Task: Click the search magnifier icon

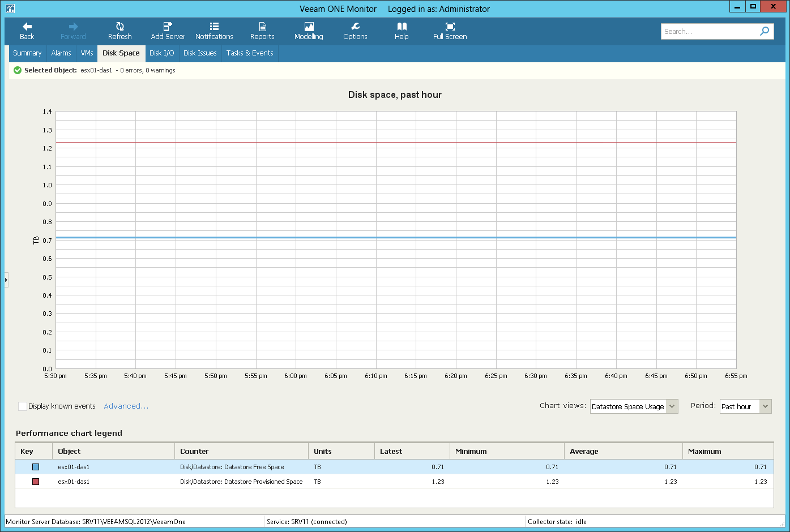Action: coord(765,31)
